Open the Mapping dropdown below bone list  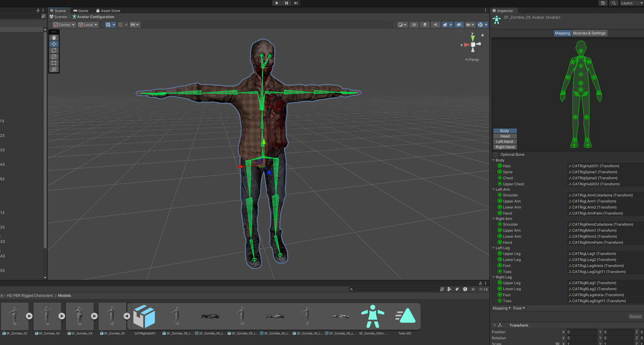502,308
